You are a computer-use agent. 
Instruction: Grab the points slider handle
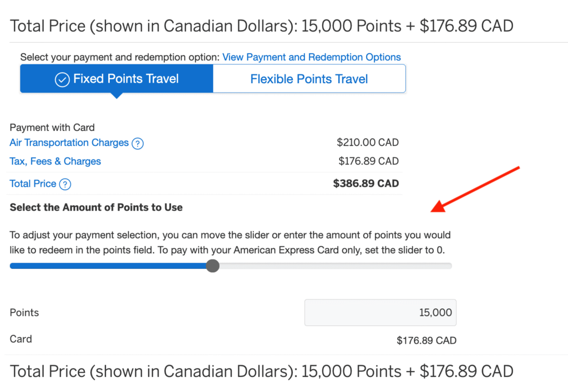(212, 266)
